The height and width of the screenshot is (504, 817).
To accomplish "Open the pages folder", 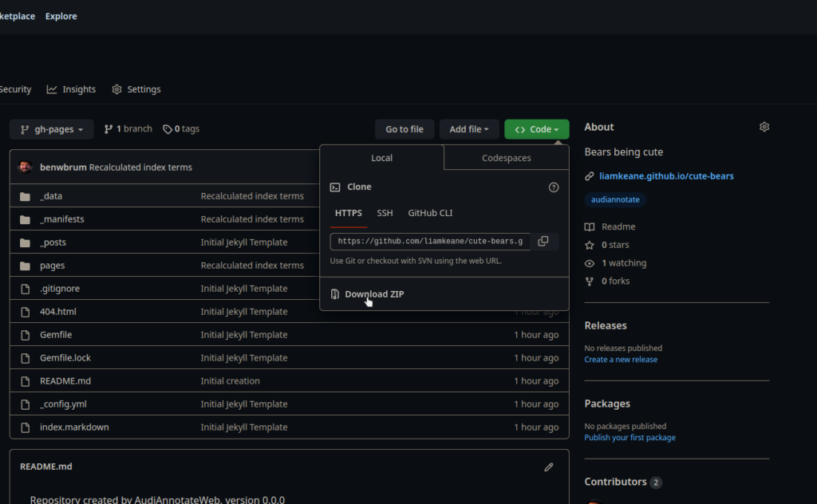I will (x=52, y=266).
